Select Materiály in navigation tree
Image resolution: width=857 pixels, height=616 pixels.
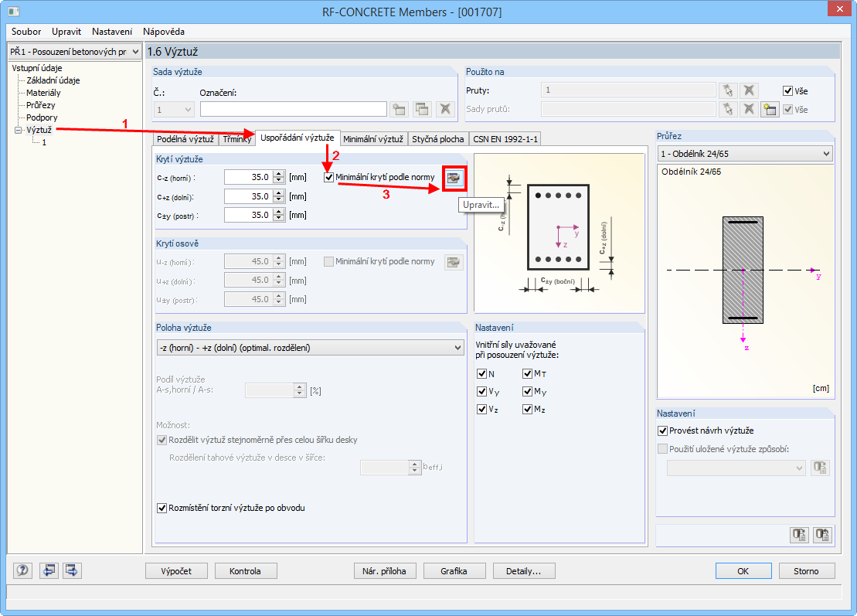pos(43,93)
